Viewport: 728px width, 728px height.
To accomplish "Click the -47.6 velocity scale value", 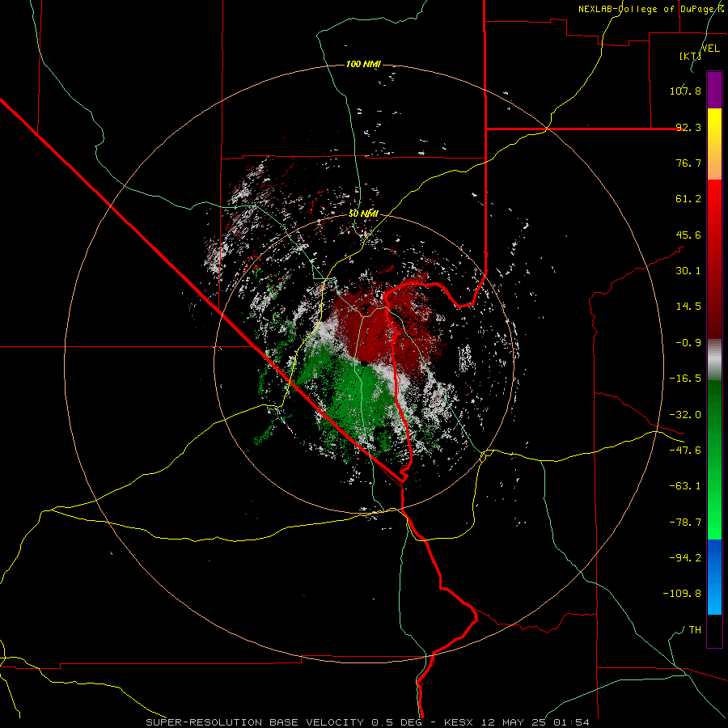I will tap(685, 451).
